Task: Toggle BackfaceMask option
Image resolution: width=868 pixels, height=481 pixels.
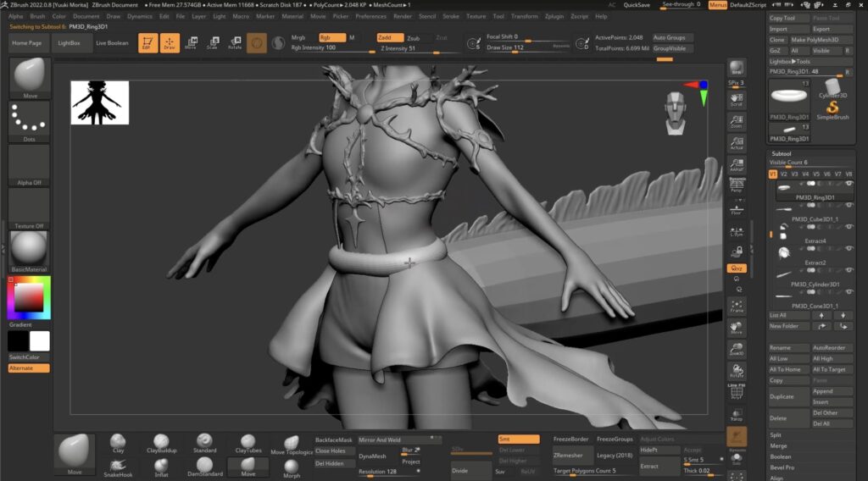Action: [334, 440]
